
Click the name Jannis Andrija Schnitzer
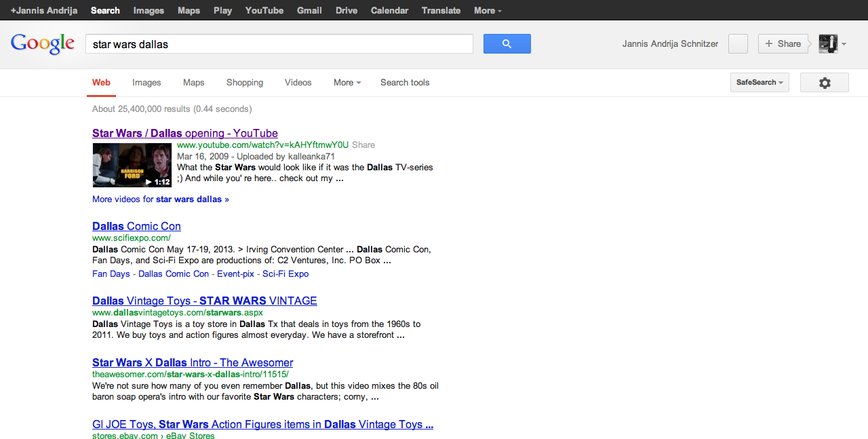coord(670,43)
